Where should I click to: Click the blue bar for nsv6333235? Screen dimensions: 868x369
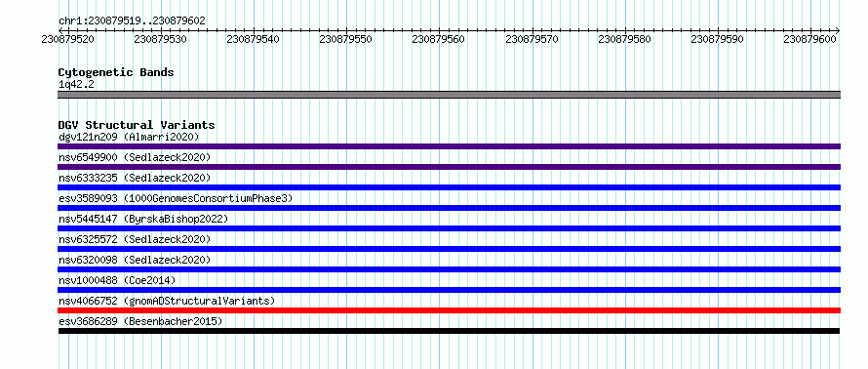coord(449,187)
